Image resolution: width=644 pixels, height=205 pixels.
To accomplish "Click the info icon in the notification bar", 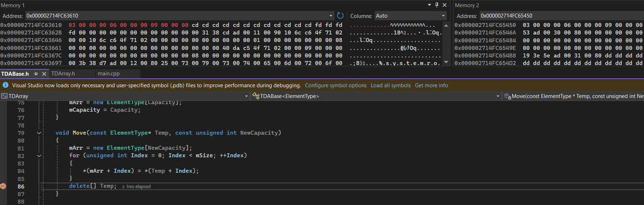I will pyautogui.click(x=6, y=85).
